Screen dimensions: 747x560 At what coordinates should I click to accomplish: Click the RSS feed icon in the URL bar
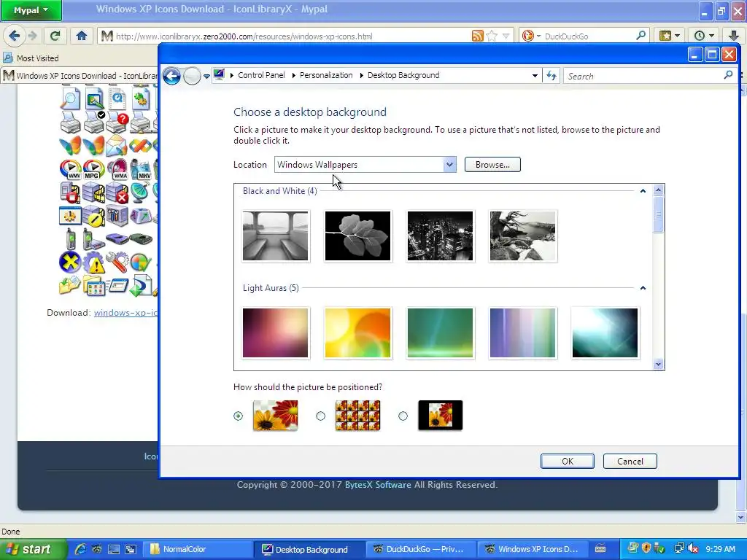coord(477,36)
